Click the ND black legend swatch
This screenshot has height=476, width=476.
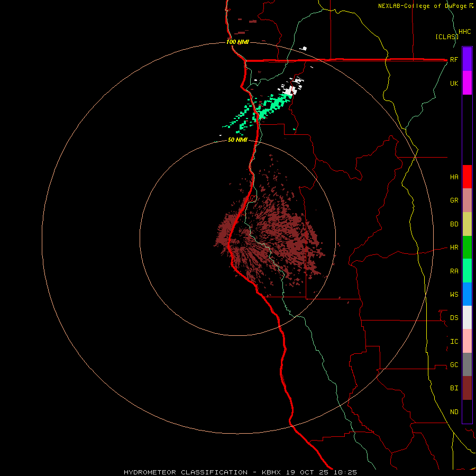(x=467, y=411)
